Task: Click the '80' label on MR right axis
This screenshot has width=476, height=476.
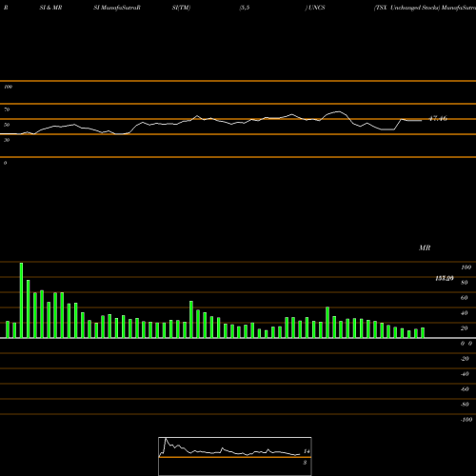Action: (x=465, y=283)
